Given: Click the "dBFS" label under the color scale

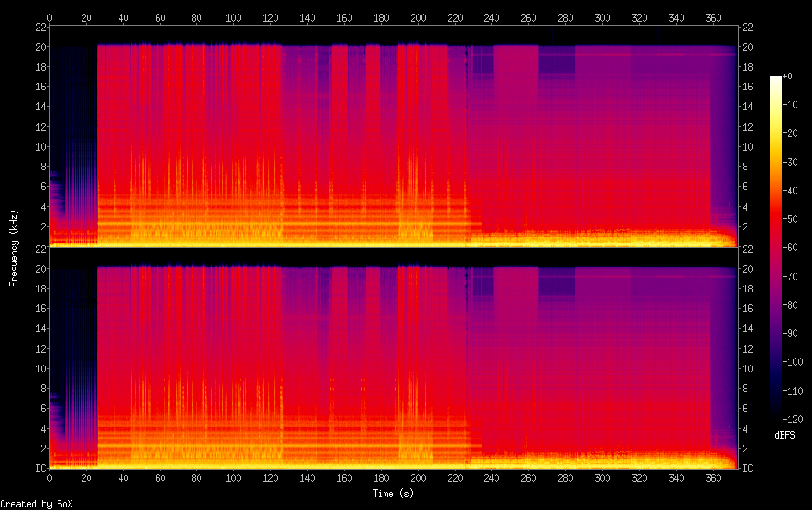Looking at the screenshot, I should click(784, 435).
